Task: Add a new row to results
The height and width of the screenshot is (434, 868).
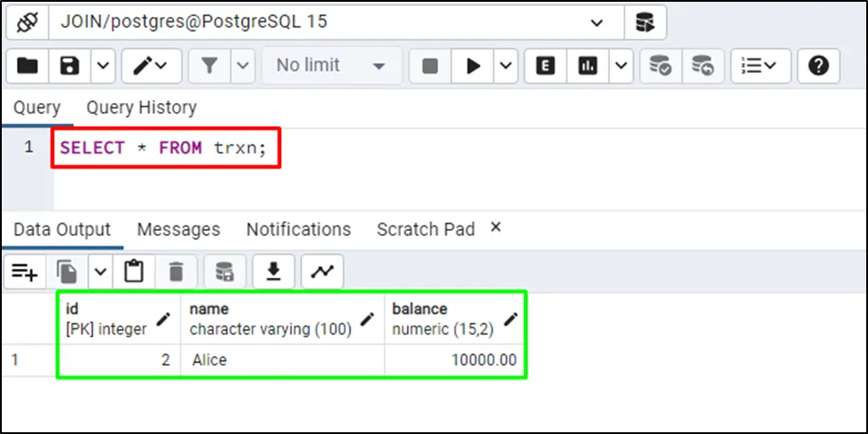Action: (25, 272)
